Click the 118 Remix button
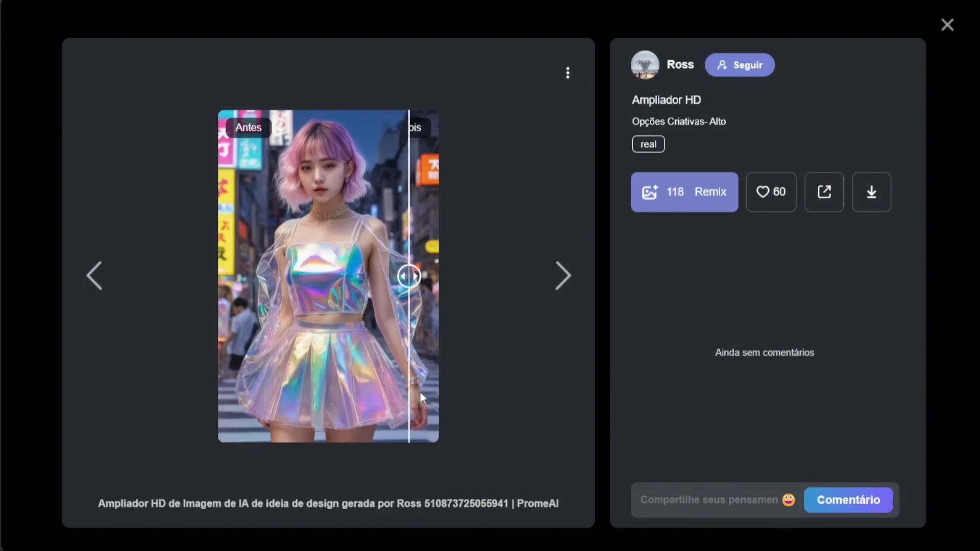Screen dimensions: 980x551 [x=684, y=192]
